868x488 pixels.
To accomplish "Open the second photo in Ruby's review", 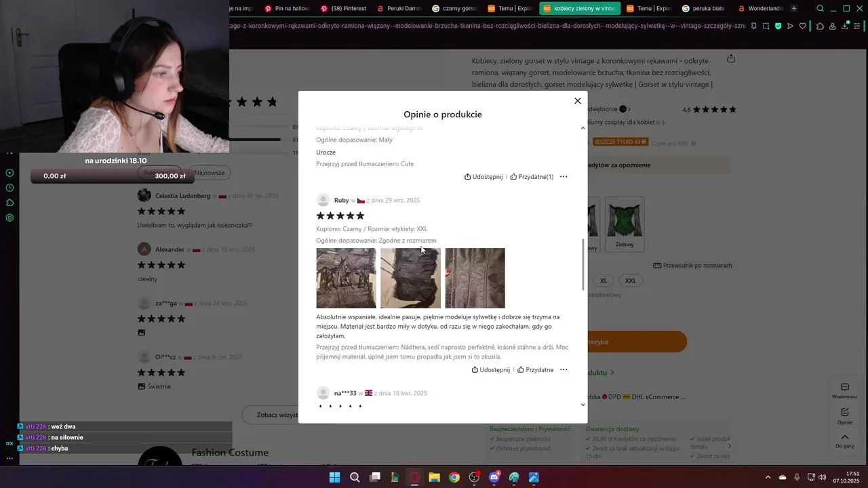I will click(x=410, y=278).
